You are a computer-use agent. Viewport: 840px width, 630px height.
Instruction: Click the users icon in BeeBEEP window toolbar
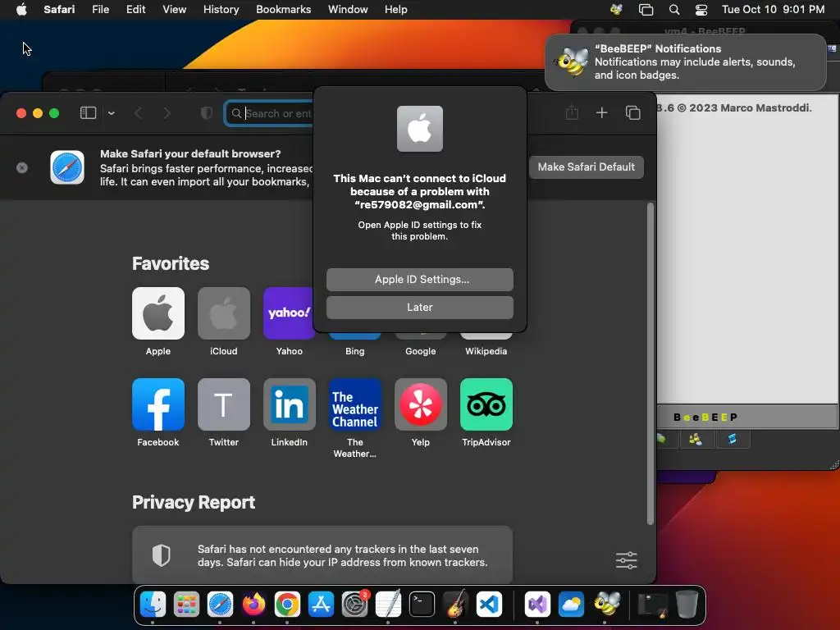pyautogui.click(x=696, y=440)
